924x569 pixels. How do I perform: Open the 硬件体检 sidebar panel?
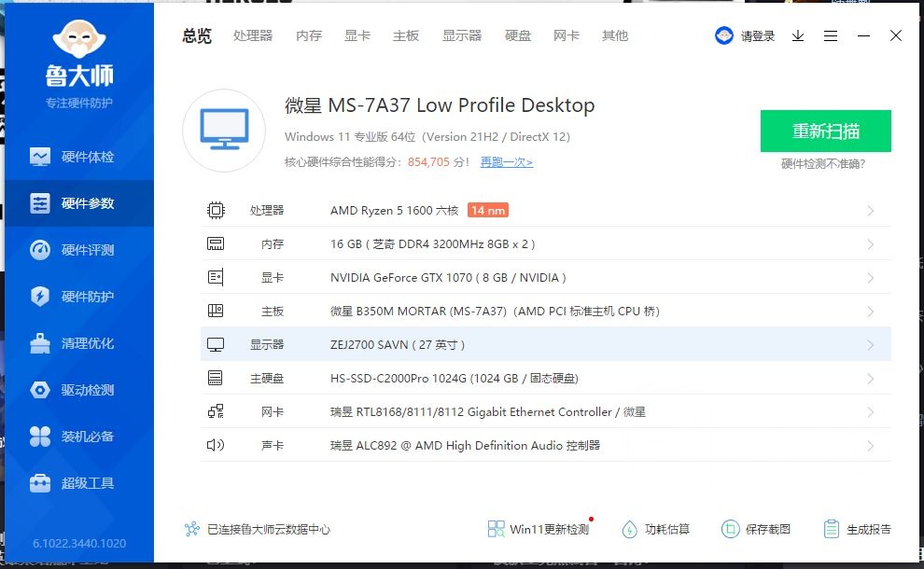pos(78,156)
